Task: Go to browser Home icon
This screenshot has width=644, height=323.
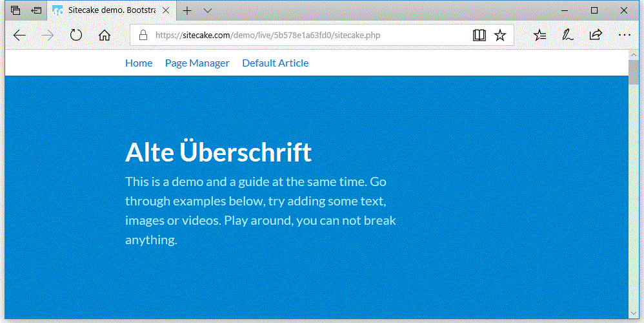Action: tap(105, 35)
